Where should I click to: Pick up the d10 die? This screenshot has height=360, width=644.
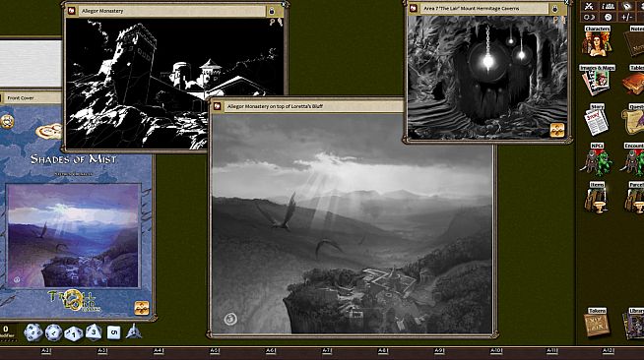(x=74, y=333)
